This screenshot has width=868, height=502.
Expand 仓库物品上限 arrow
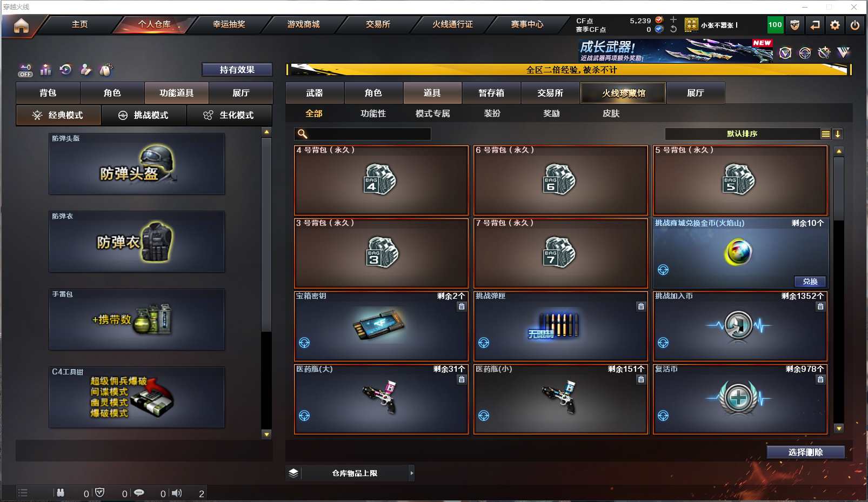(x=411, y=473)
